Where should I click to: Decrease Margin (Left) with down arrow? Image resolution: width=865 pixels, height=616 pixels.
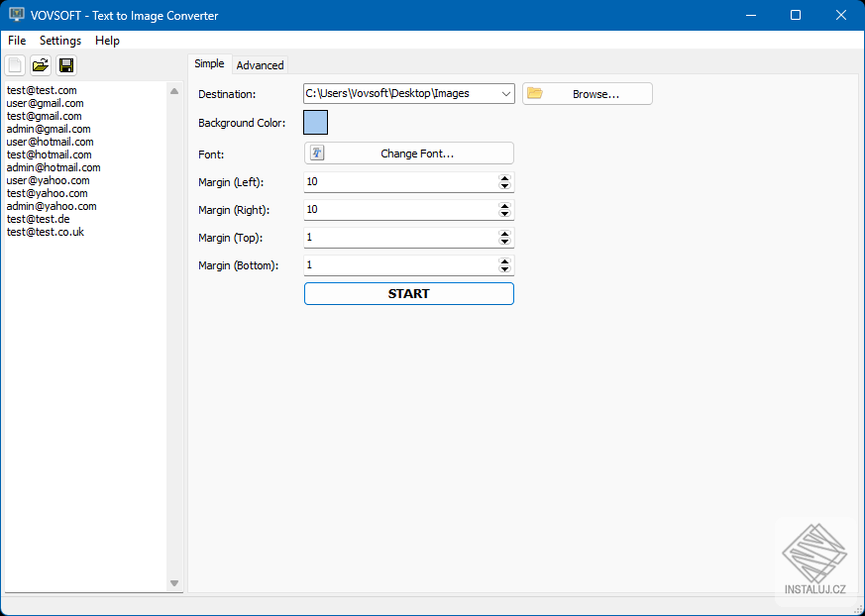(504, 186)
